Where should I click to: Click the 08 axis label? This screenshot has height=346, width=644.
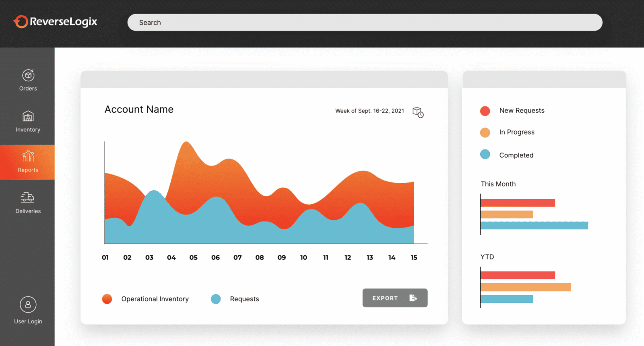pos(260,257)
